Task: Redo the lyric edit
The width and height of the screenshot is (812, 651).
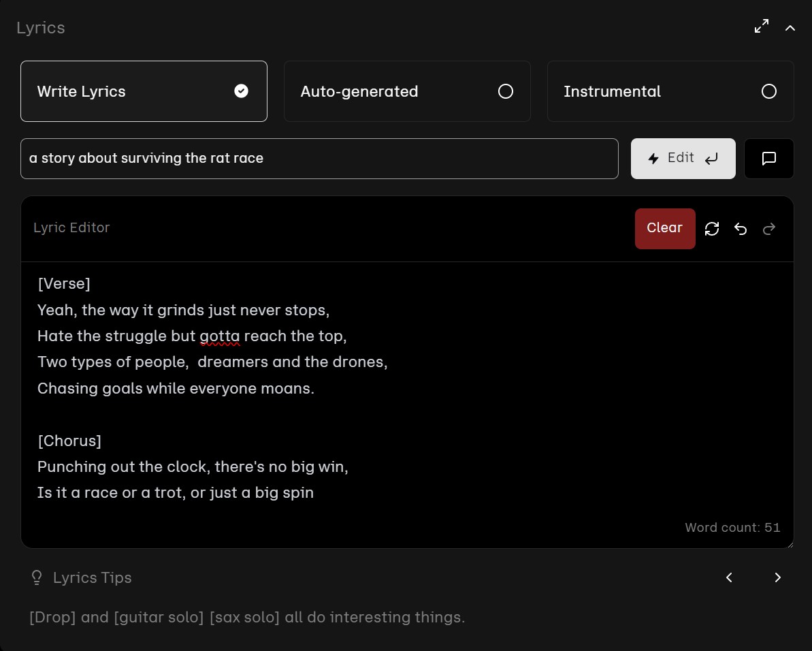Action: [x=769, y=229]
